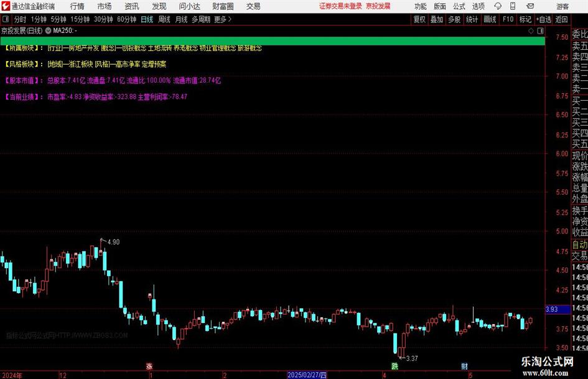Open the 选项 menu
588x379 pixels.
pyautogui.click(x=478, y=6)
